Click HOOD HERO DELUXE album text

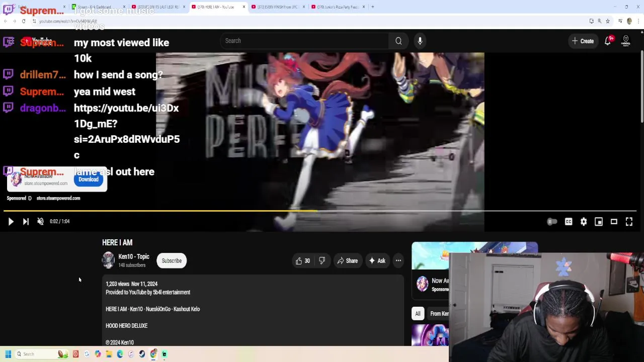point(126,326)
